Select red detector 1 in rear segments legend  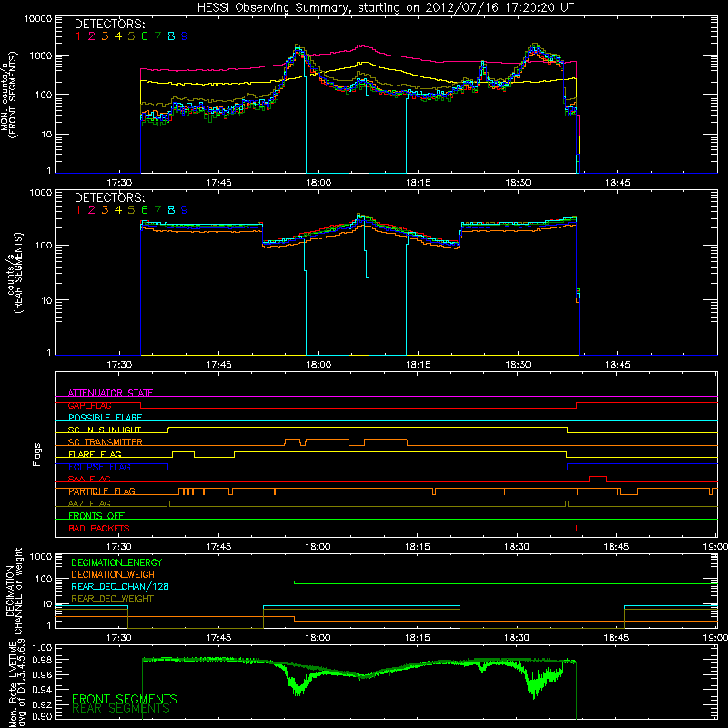click(78, 210)
